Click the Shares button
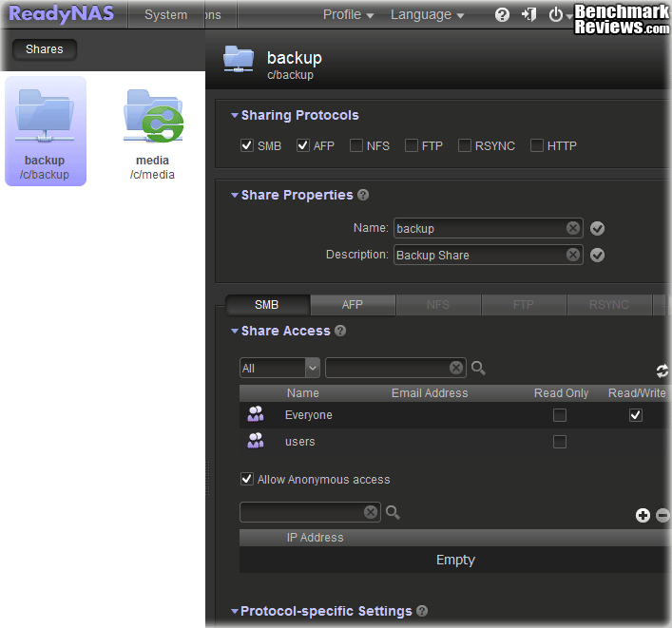 tap(45, 49)
